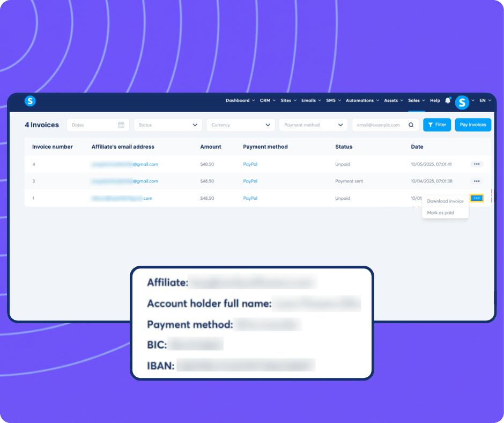Click the Status column header
This screenshot has width=504, height=423.
(x=344, y=147)
